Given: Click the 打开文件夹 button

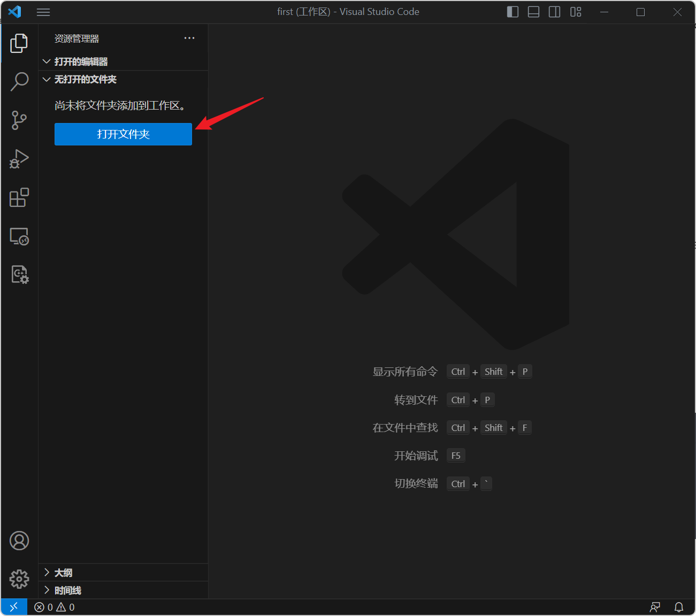Looking at the screenshot, I should pyautogui.click(x=123, y=134).
